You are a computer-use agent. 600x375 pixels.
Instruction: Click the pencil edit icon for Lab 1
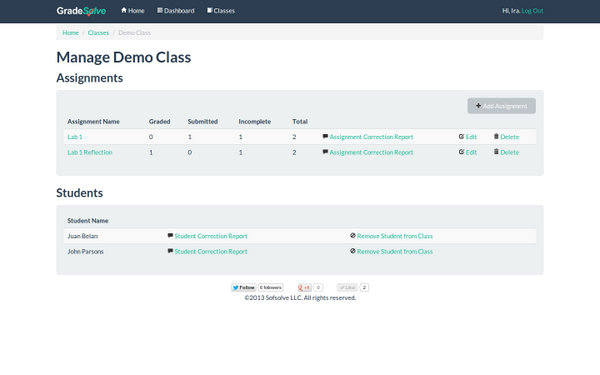coord(461,136)
